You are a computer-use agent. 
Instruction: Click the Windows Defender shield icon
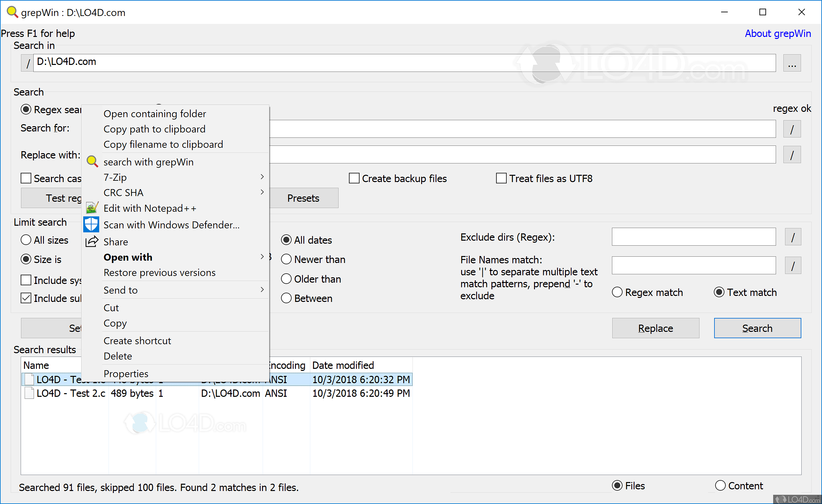point(91,224)
